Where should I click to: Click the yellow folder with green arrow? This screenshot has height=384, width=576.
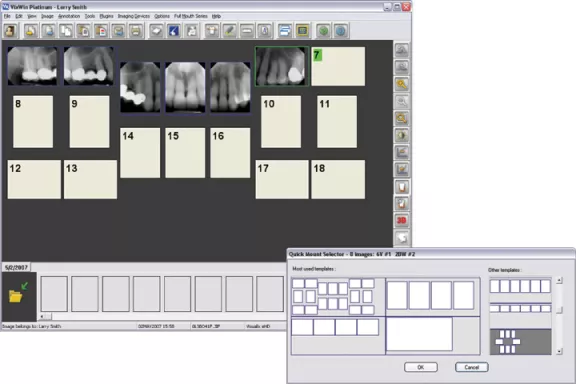pos(18,293)
